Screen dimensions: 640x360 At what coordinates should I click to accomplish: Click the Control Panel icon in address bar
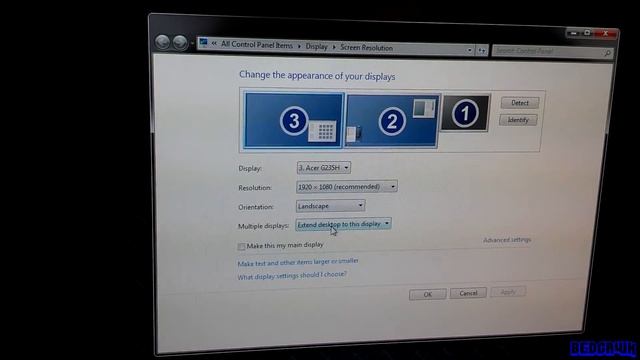pyautogui.click(x=203, y=42)
